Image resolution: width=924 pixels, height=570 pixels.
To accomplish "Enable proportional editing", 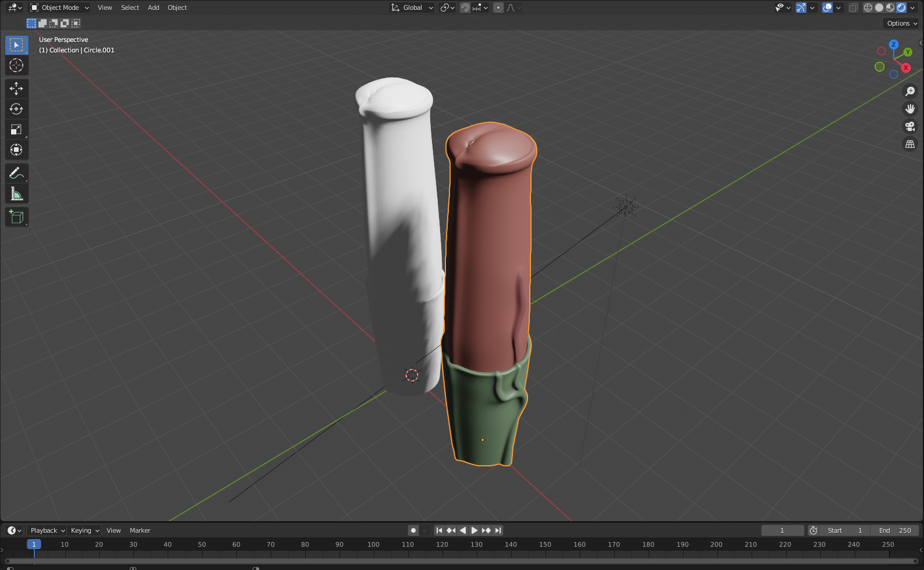I will 498,8.
